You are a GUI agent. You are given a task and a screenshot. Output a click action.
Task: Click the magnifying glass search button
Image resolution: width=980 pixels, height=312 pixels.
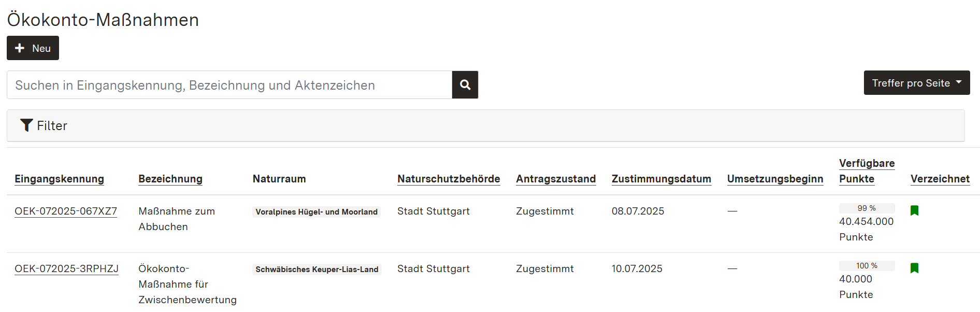click(x=465, y=85)
